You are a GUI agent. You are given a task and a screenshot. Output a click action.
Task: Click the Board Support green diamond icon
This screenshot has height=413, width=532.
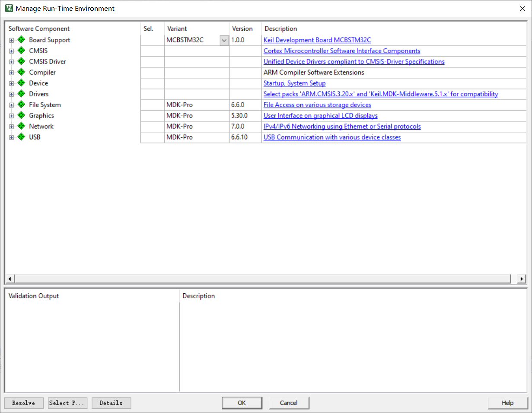click(21, 40)
